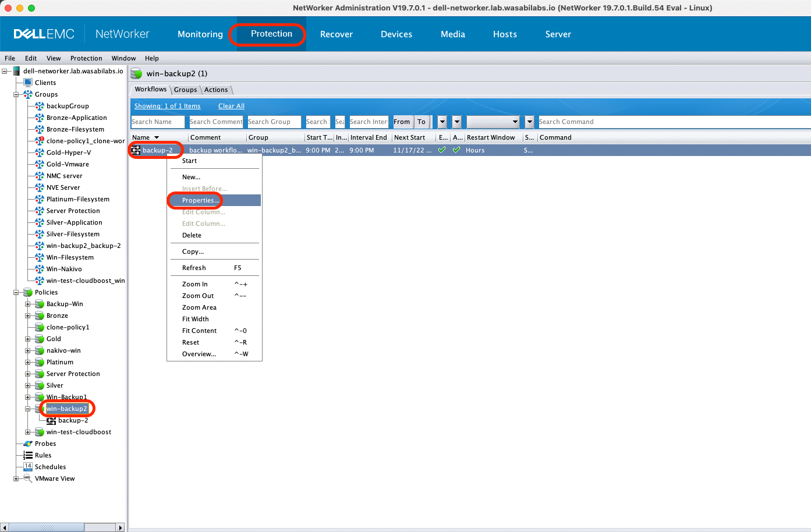The image size is (811, 532).
Task: Choose Start from context menu
Action: (214, 161)
